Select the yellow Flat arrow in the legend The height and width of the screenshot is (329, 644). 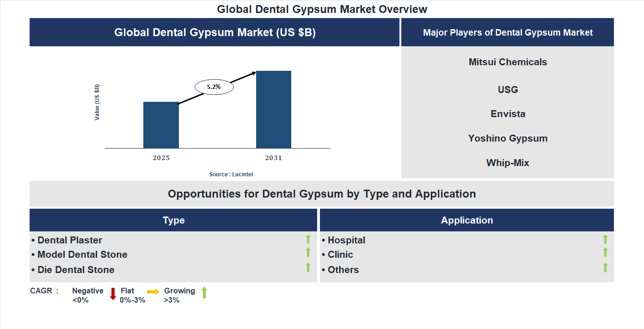pyautogui.click(x=153, y=292)
